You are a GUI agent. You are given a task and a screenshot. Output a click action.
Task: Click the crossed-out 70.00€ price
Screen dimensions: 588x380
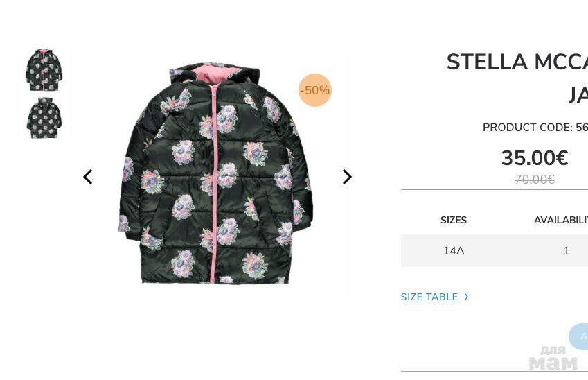[x=534, y=180]
